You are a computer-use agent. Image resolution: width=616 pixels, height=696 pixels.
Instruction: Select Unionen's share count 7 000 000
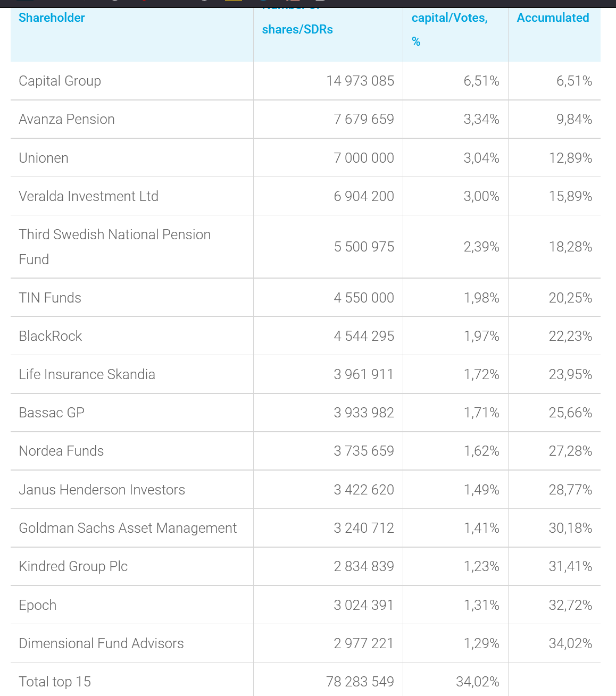pos(364,158)
